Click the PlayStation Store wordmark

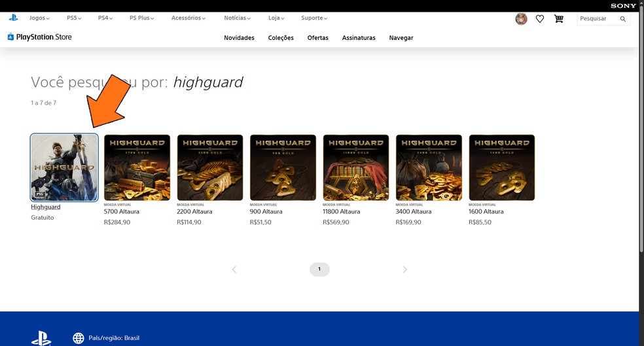(44, 37)
